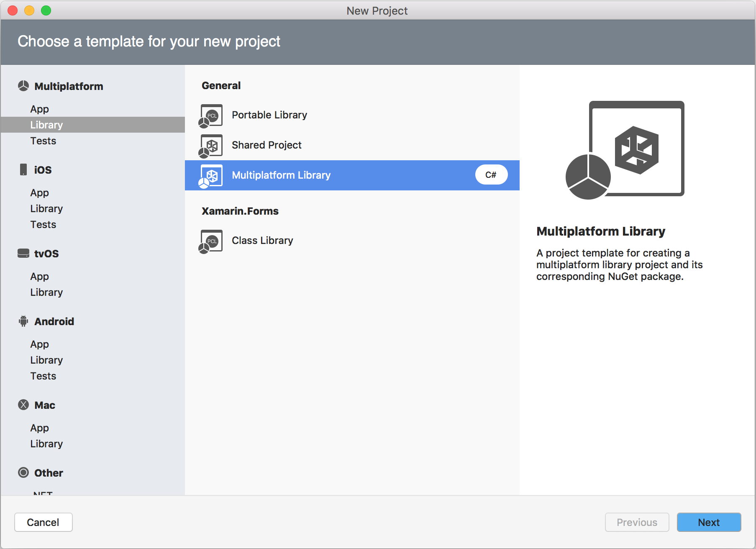Select Library under tvOS
The image size is (756, 549).
point(92,292)
